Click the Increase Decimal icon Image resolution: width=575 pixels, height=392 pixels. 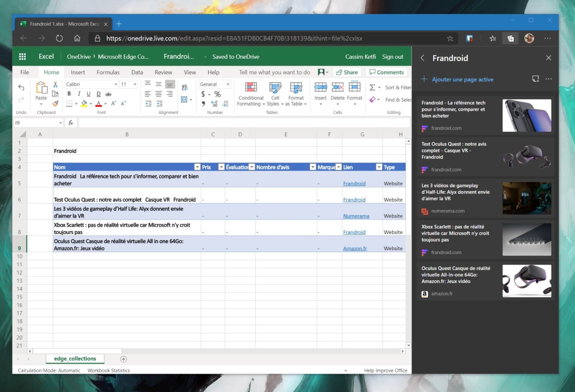(214, 104)
